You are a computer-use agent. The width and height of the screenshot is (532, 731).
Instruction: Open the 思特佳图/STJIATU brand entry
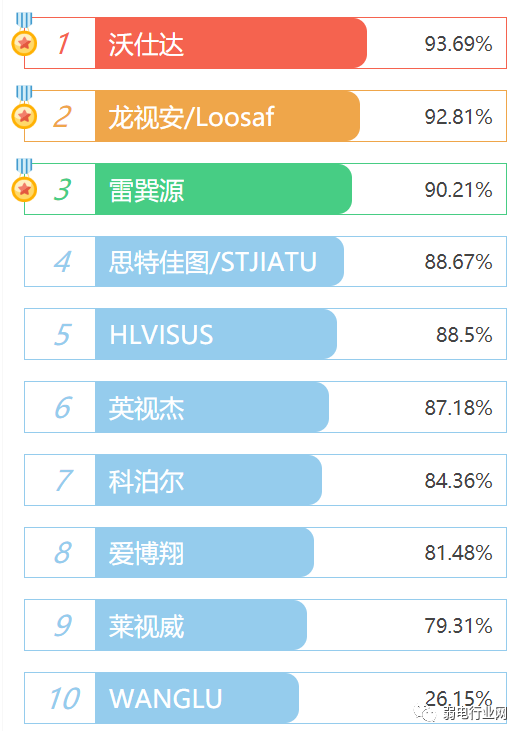tap(219, 262)
